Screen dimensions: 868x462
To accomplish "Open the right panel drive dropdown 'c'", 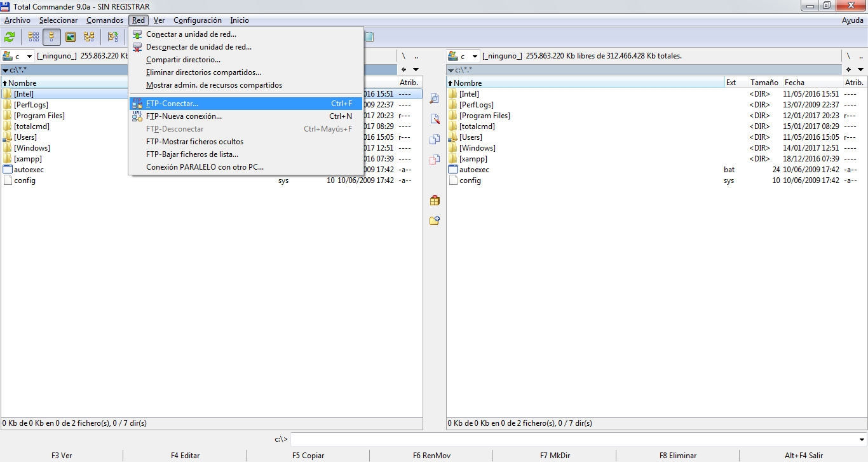I will (x=464, y=56).
